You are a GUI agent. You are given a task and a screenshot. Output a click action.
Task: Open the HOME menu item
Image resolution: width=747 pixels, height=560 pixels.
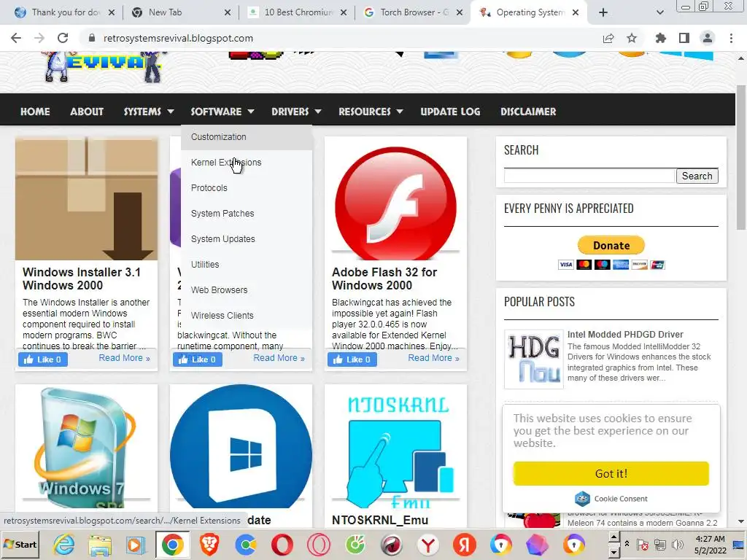click(x=35, y=112)
